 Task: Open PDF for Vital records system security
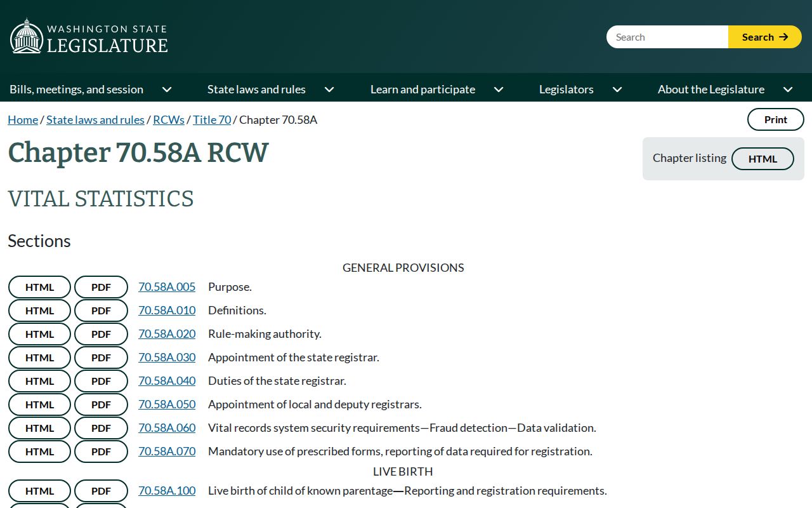tap(101, 428)
